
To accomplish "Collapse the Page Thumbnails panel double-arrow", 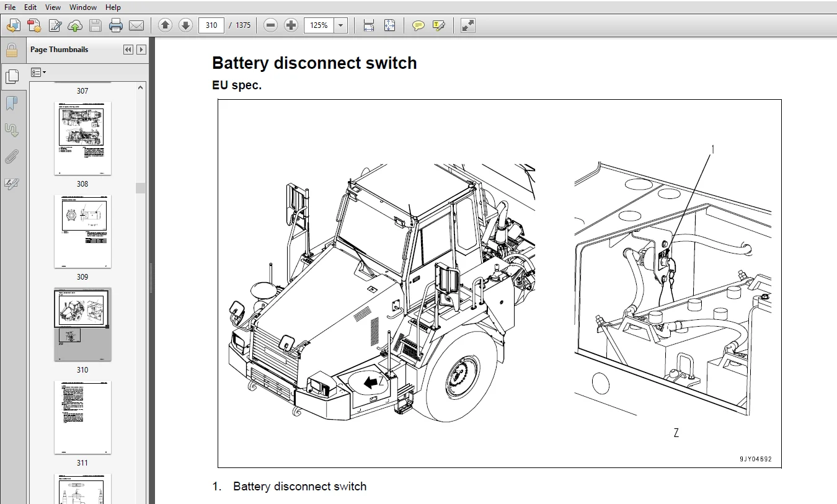I will pos(128,50).
